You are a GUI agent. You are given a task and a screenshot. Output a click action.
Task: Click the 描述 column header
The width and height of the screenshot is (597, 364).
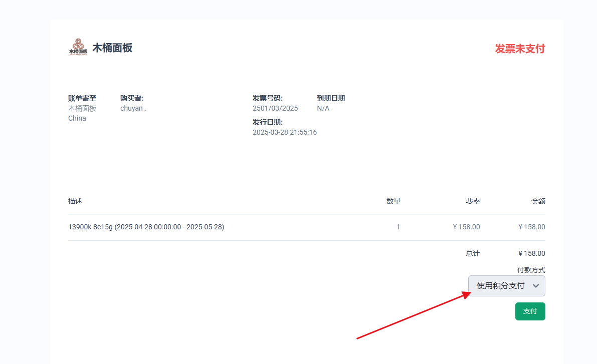(75, 201)
